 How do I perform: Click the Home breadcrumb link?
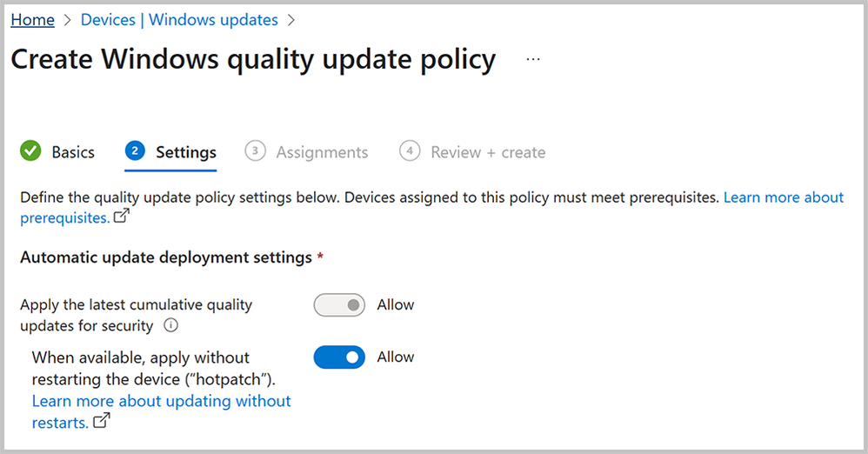[32, 19]
